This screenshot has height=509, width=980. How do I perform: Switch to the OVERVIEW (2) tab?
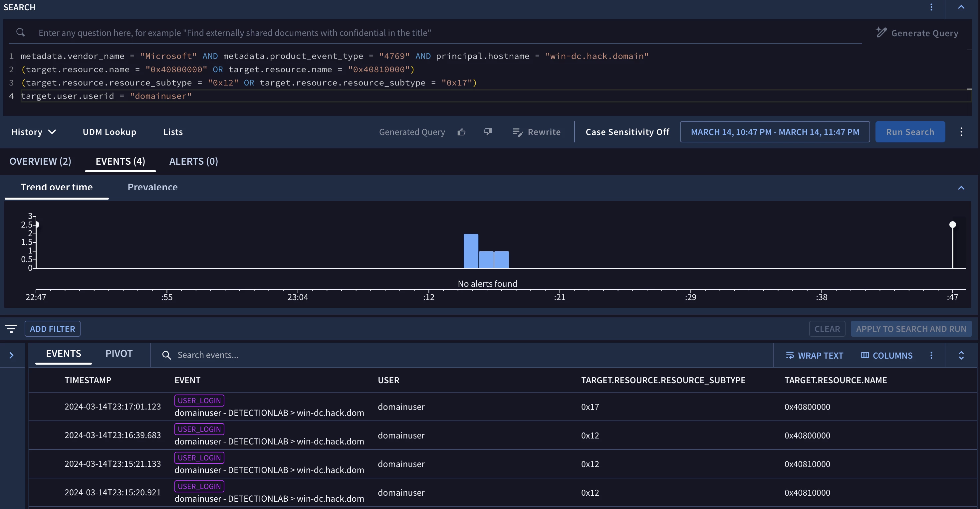point(40,161)
